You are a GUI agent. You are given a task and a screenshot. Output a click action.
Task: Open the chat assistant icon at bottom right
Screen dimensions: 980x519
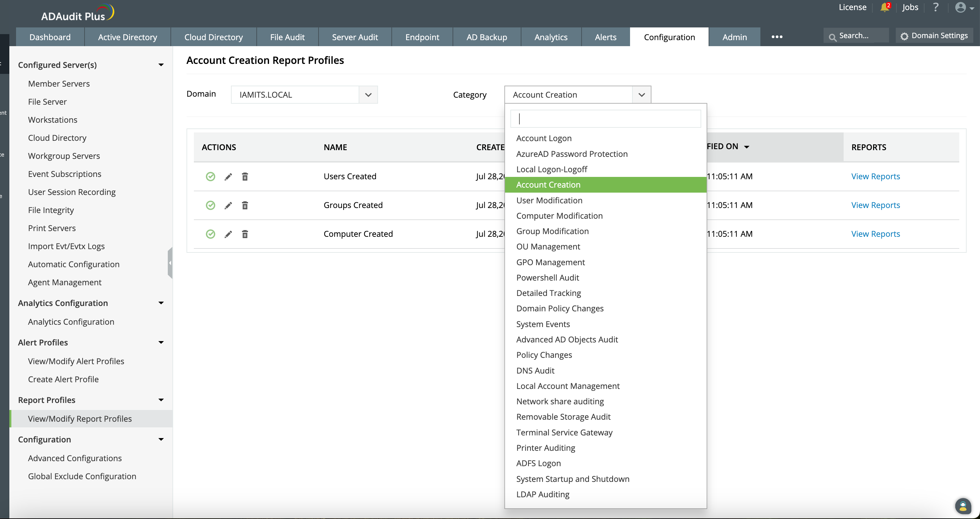[x=963, y=506]
